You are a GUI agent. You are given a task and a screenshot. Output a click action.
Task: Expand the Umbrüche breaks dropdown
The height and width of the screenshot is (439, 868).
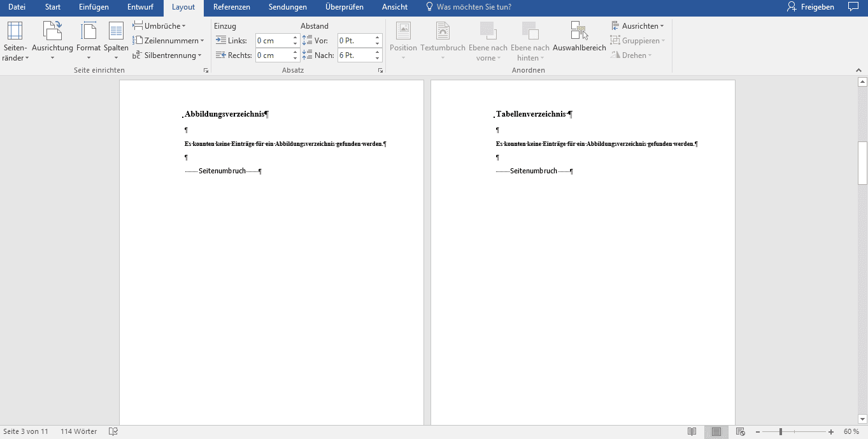159,26
